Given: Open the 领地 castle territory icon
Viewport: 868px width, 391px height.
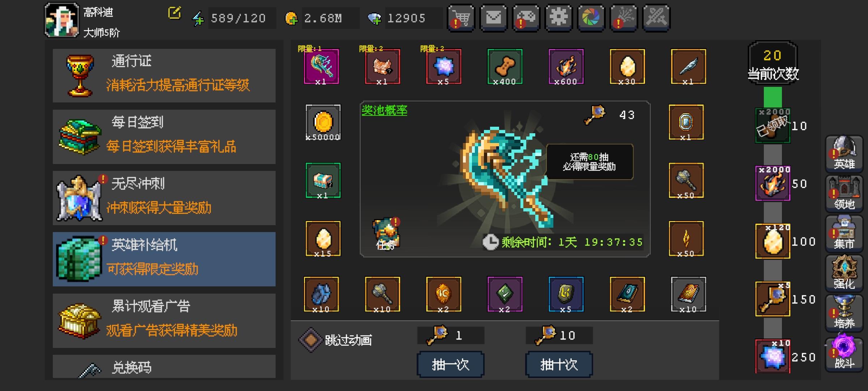Looking at the screenshot, I should click(x=844, y=193).
